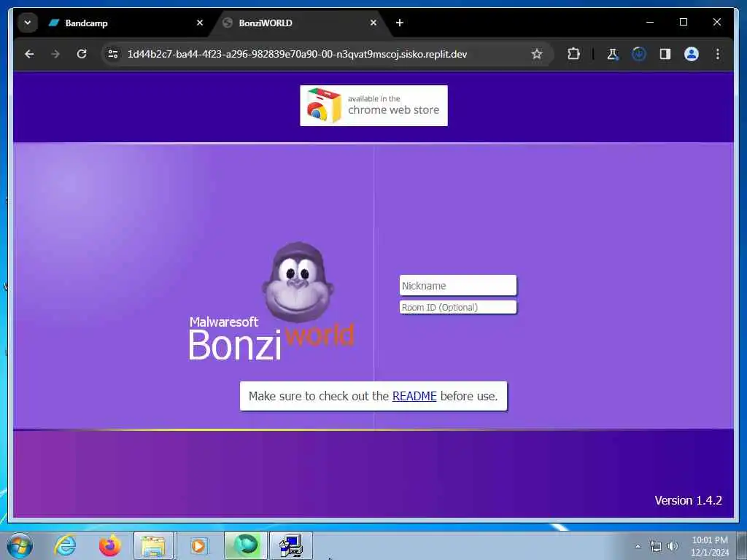Launch Internet Explorer from taskbar

point(65,545)
